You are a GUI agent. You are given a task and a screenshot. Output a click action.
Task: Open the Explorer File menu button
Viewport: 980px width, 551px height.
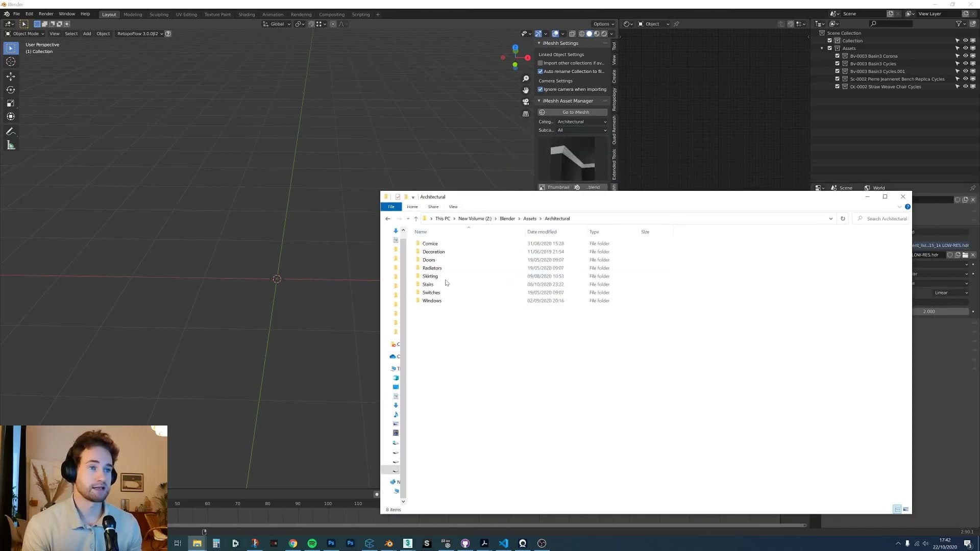pyautogui.click(x=391, y=207)
